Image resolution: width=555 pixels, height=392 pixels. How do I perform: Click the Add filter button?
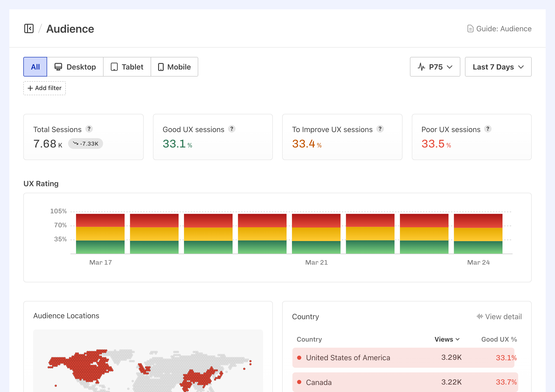[44, 88]
